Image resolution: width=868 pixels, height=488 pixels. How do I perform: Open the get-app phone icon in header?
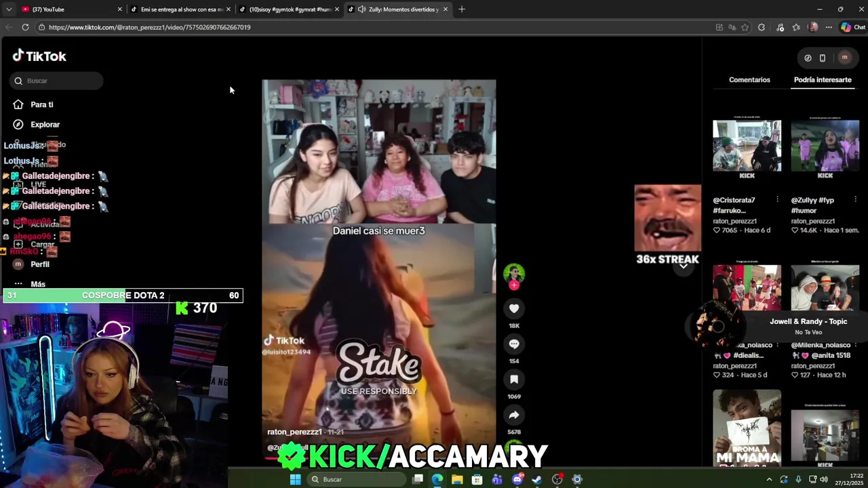tap(823, 58)
